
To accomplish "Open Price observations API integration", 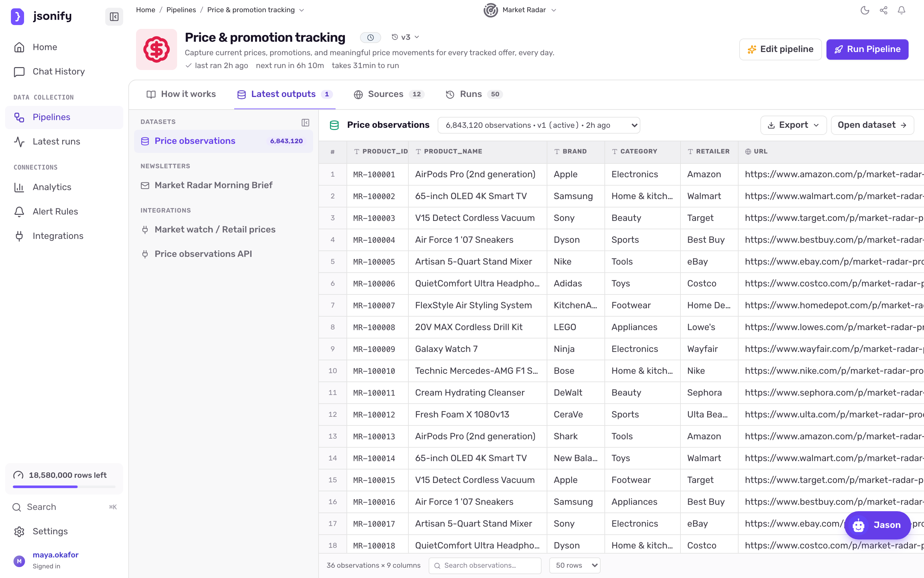I will click(x=223, y=254).
